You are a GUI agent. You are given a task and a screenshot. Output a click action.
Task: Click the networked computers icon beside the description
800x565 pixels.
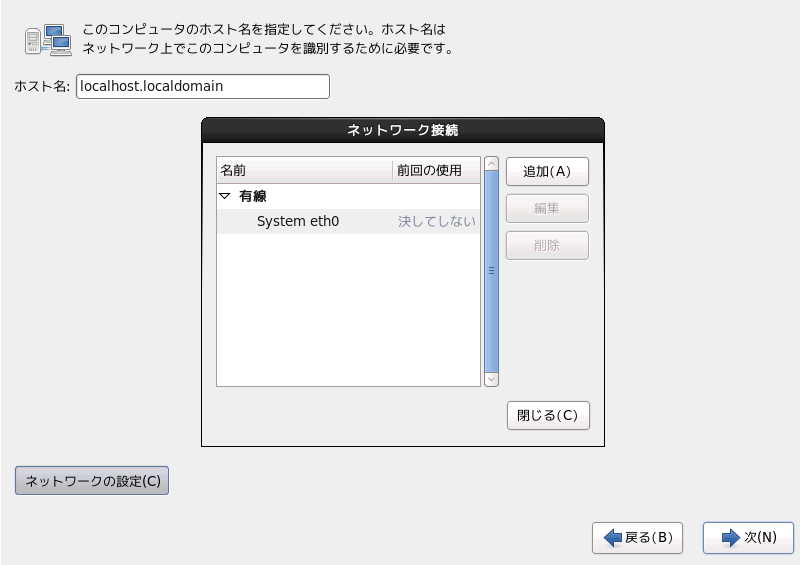47,42
